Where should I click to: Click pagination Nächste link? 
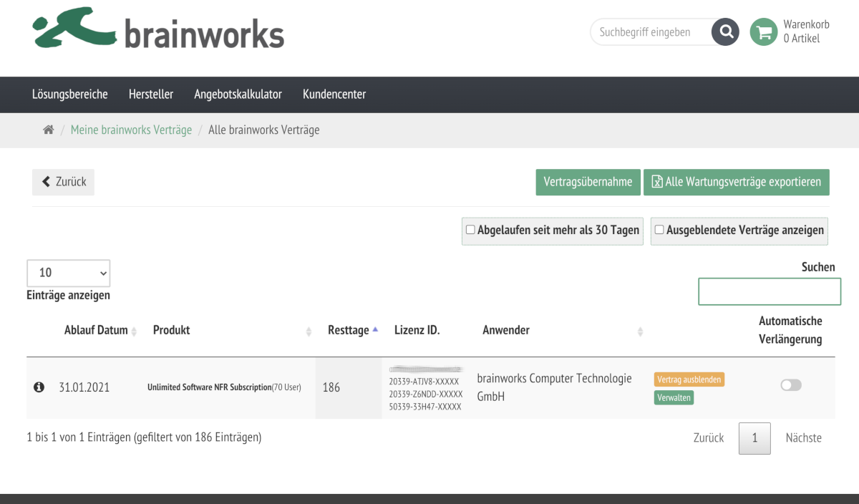(x=804, y=438)
